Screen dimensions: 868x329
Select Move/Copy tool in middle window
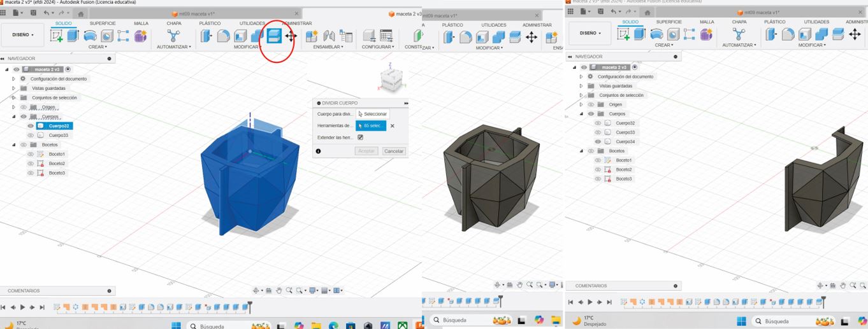tap(532, 37)
